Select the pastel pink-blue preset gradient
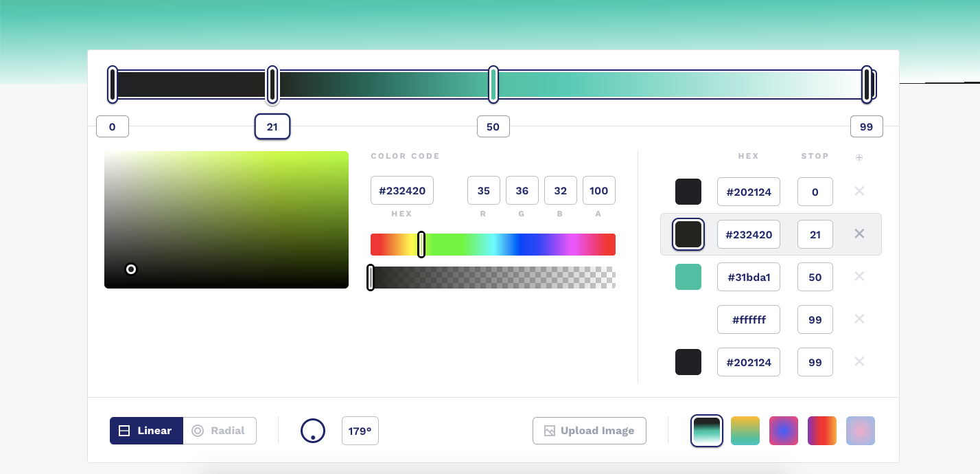This screenshot has width=980, height=474. [861, 431]
